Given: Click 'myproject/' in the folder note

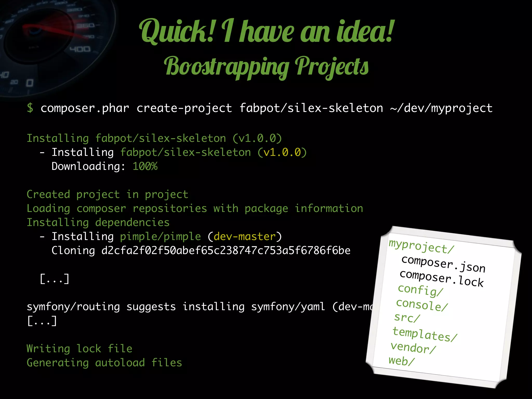Looking at the screenshot, I should [421, 246].
